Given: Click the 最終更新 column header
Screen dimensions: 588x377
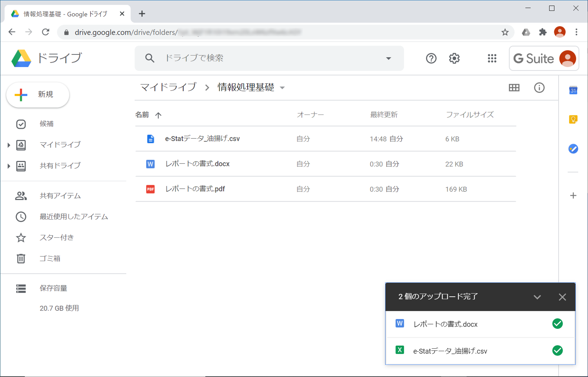Looking at the screenshot, I should coord(384,115).
